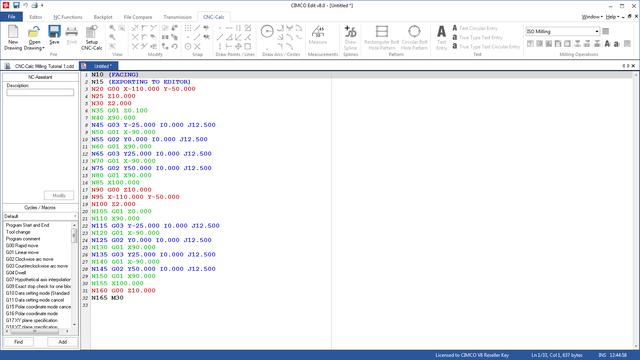Click the first milling operation icon
Viewport: 640px width, 360px height.
tap(530, 44)
